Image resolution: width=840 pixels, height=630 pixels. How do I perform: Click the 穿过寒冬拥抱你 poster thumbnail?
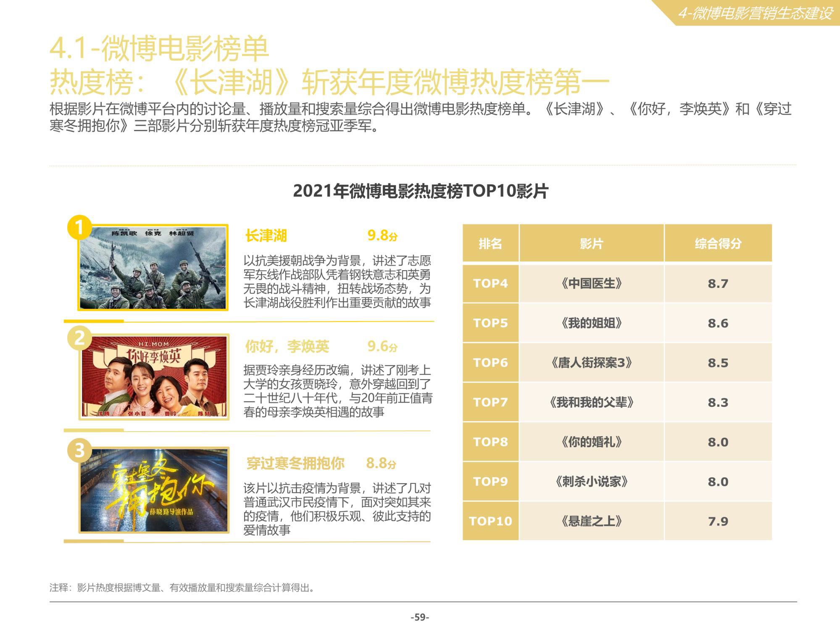pyautogui.click(x=154, y=490)
